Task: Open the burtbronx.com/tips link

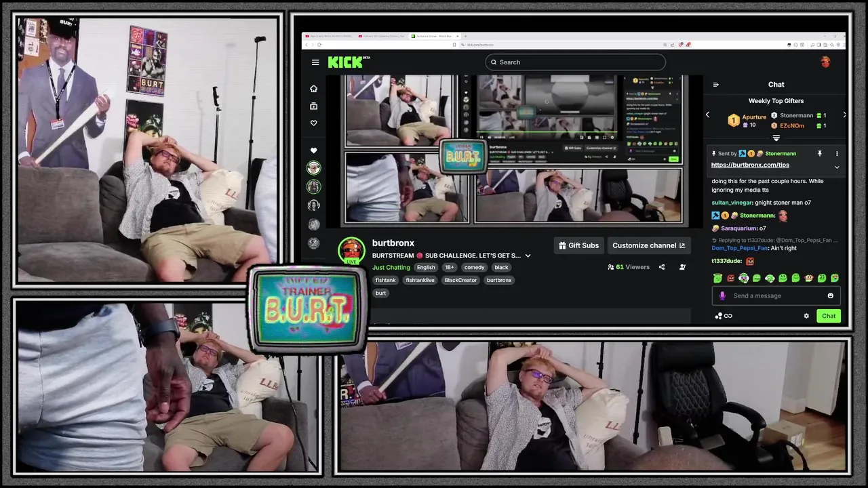Action: [750, 165]
